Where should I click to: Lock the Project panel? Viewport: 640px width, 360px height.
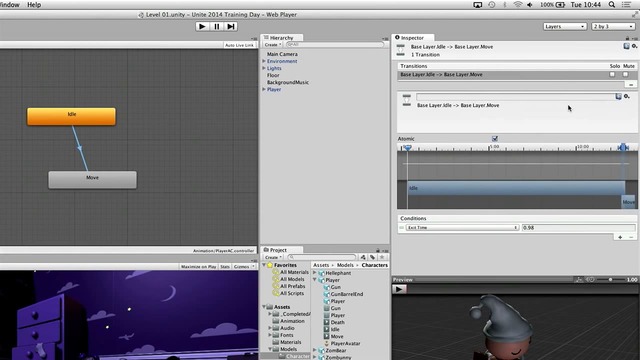[378, 250]
